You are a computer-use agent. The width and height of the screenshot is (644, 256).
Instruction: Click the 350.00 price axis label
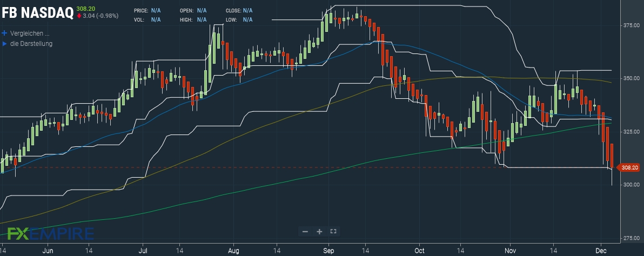tap(631, 78)
